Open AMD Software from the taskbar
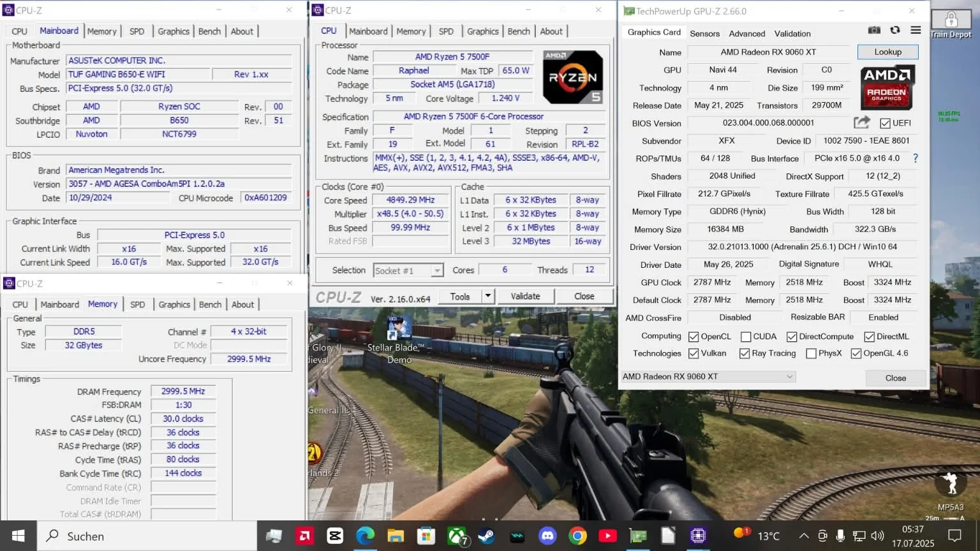The height and width of the screenshot is (551, 980). click(x=304, y=536)
